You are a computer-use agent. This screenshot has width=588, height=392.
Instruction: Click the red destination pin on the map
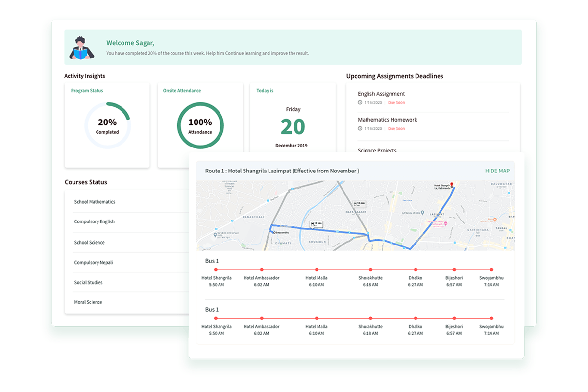tap(452, 185)
